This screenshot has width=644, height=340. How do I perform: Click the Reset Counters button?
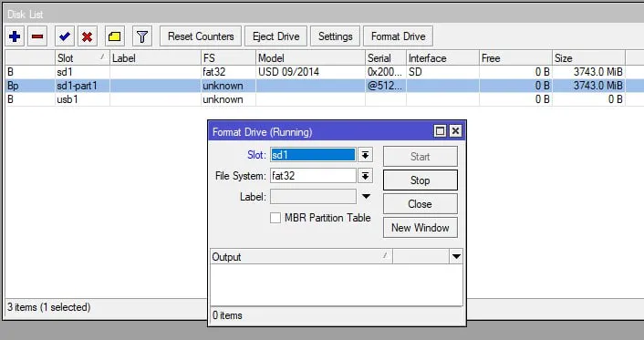(x=201, y=36)
